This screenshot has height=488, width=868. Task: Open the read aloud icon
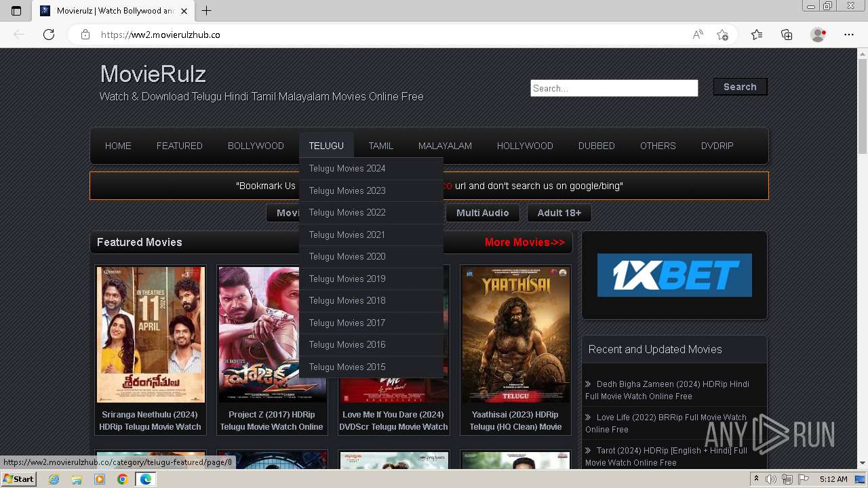pyautogui.click(x=698, y=35)
